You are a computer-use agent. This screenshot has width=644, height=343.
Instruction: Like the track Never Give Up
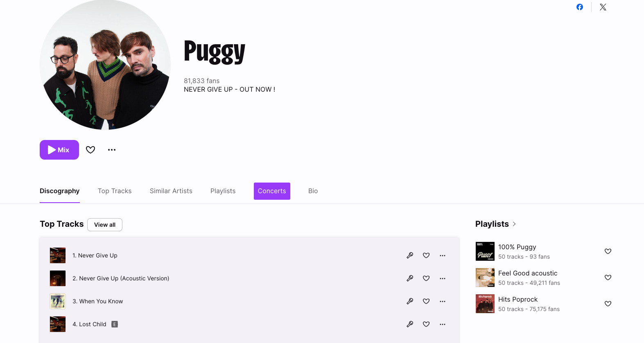click(x=426, y=255)
